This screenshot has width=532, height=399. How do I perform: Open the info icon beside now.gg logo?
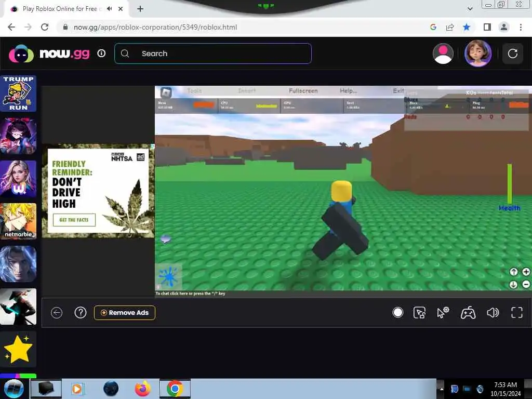pos(101,54)
